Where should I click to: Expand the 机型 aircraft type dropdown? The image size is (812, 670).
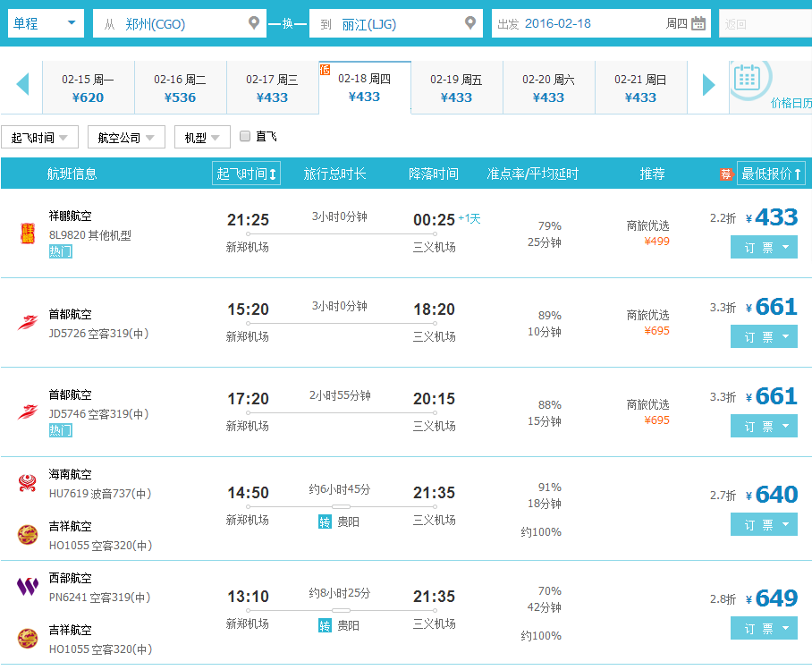(201, 135)
